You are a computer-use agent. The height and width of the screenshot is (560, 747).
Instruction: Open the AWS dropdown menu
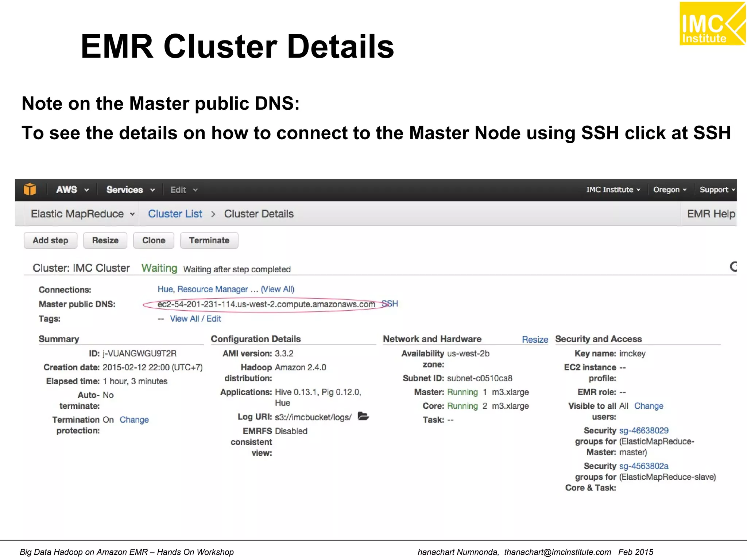pos(73,190)
